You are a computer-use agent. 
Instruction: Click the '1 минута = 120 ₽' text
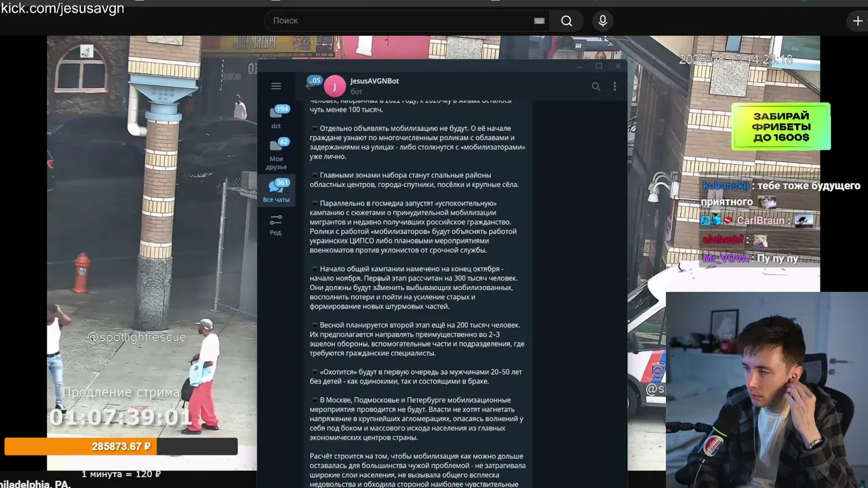click(121, 474)
